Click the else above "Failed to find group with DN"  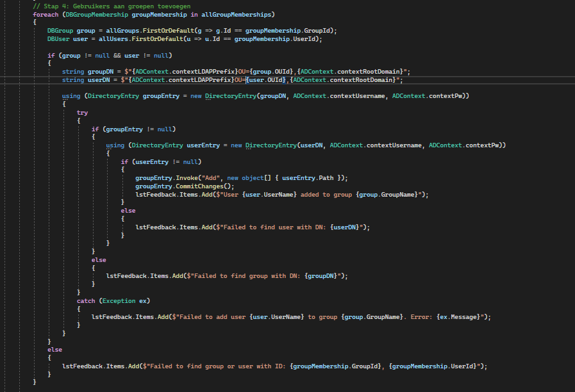[x=99, y=260]
